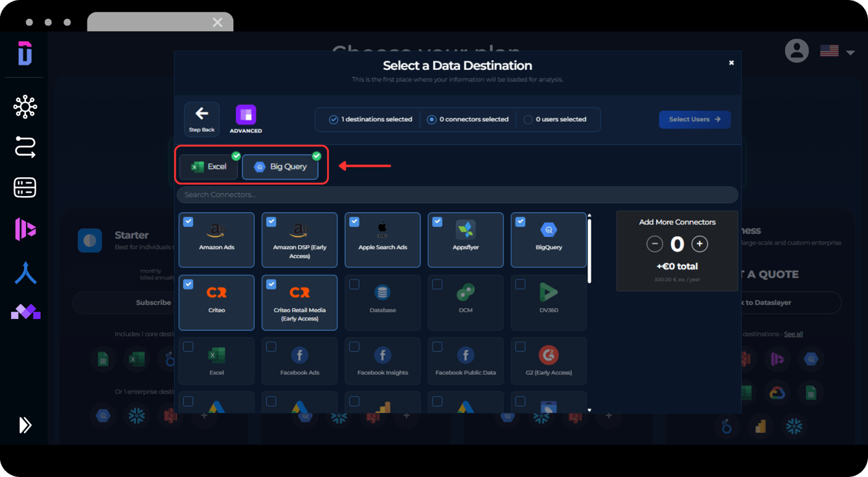The image size is (868, 477).
Task: Select the looping arrows icon in sidebar
Action: tap(25, 148)
